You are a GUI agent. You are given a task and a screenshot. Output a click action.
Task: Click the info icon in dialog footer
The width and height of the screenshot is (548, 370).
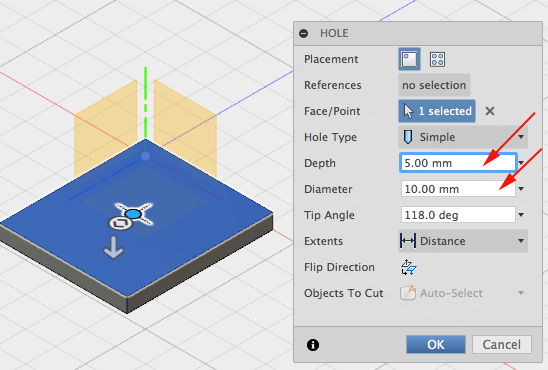[313, 345]
